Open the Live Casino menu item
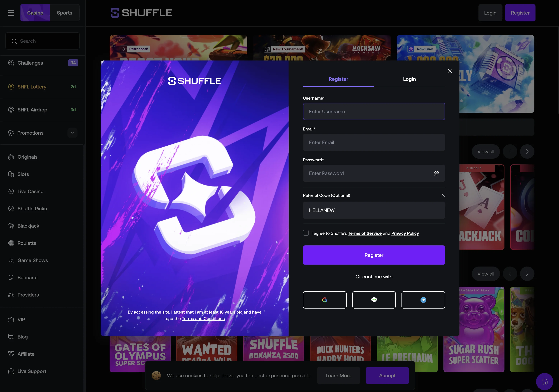The image size is (559, 392). tap(41, 192)
